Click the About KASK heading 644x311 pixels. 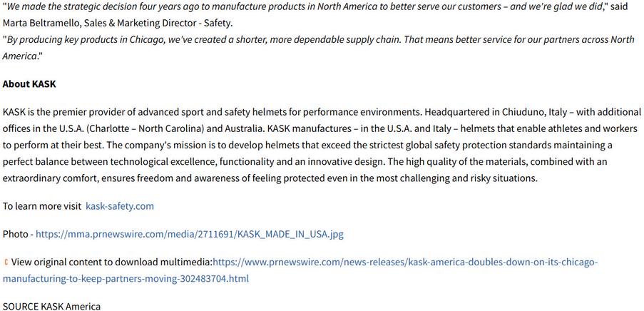29,84
